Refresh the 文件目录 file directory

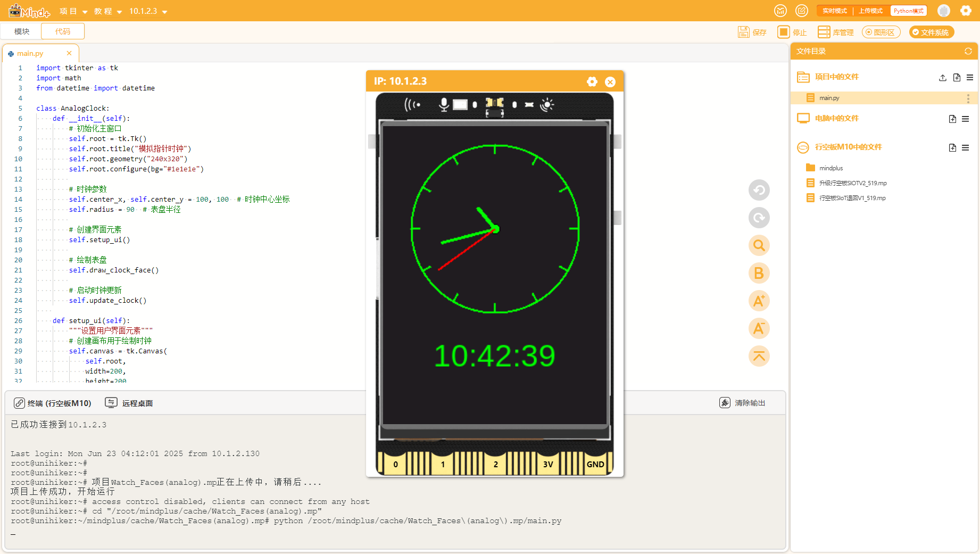point(968,51)
